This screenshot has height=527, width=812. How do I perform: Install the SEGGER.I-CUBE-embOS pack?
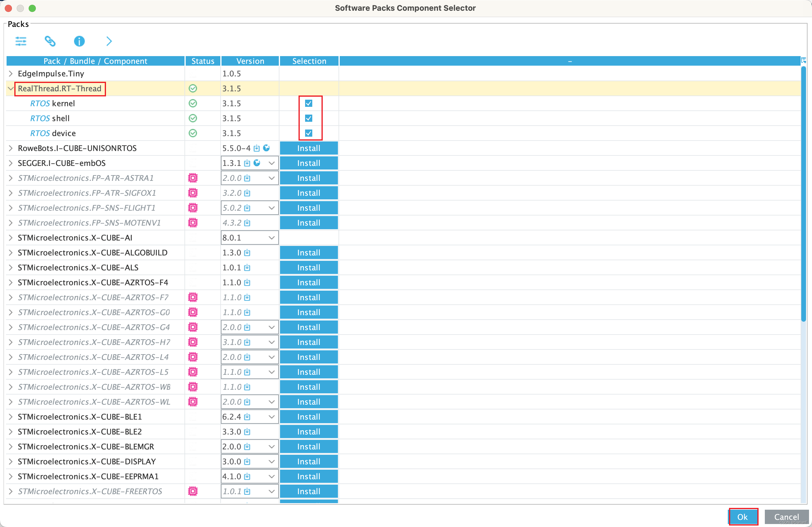click(x=308, y=163)
